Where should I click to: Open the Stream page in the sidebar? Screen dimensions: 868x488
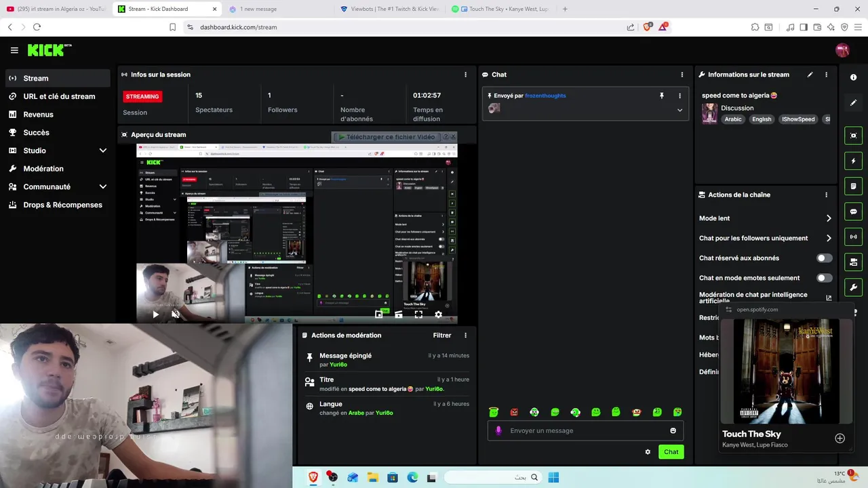tap(58, 78)
